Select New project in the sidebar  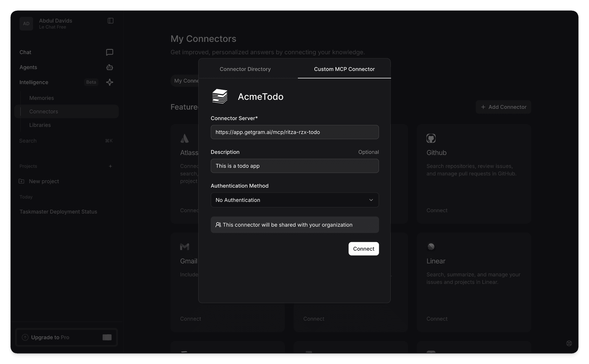tap(44, 181)
